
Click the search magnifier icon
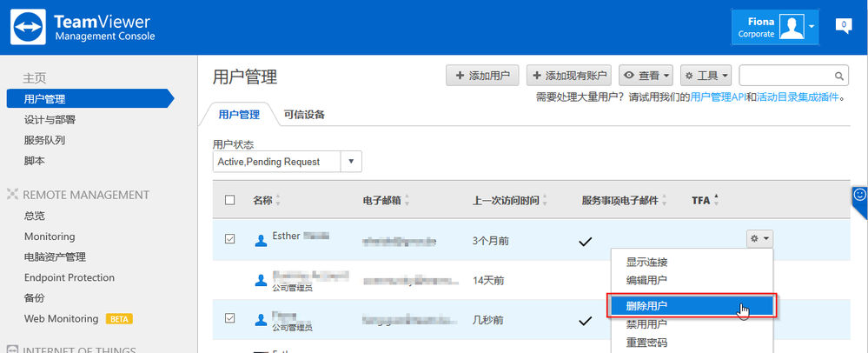(x=839, y=76)
